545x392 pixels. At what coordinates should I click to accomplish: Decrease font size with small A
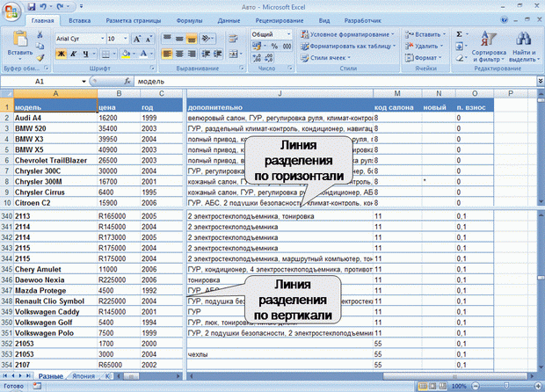point(149,39)
